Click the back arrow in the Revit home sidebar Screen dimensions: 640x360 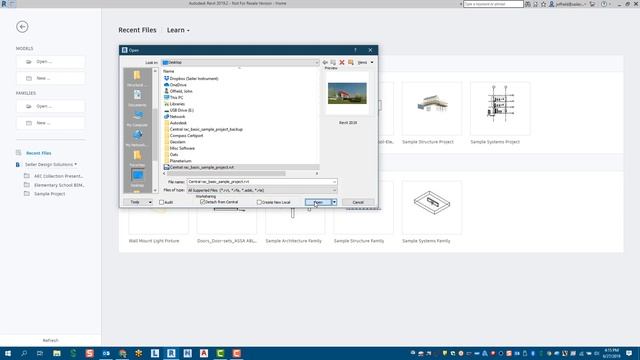(22, 27)
